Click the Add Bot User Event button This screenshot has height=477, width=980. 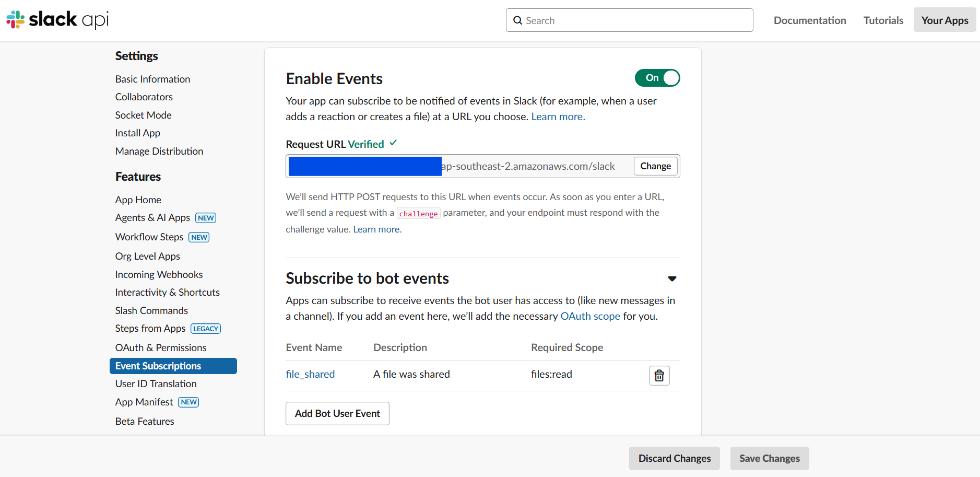coord(337,413)
